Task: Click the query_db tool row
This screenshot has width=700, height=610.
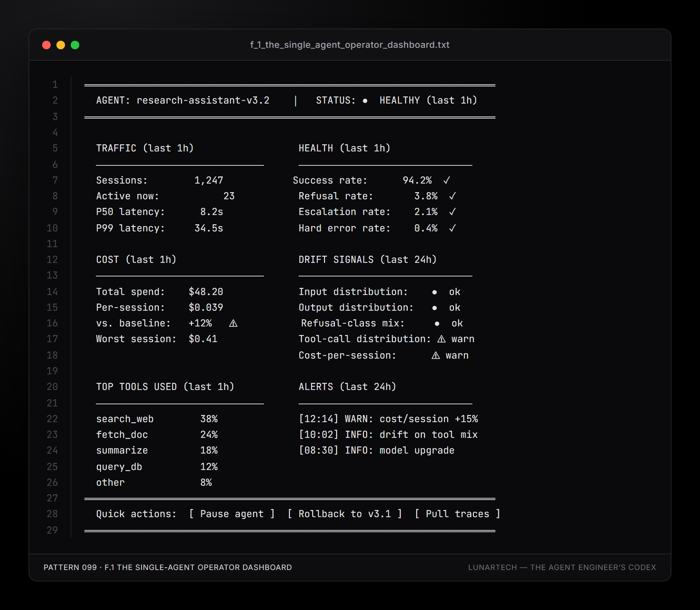Action: click(157, 467)
